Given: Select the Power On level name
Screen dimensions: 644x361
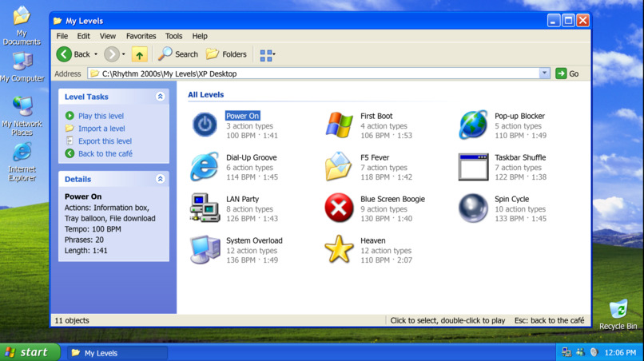Looking at the screenshot, I should 242,116.
